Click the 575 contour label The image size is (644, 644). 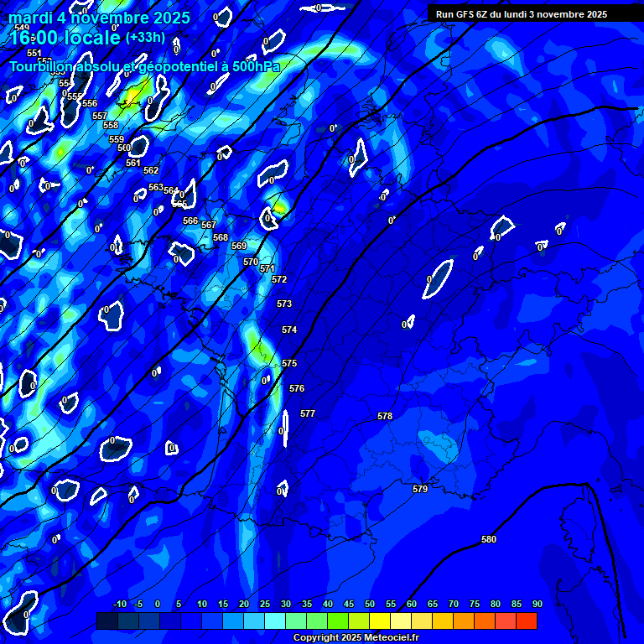[x=289, y=363]
